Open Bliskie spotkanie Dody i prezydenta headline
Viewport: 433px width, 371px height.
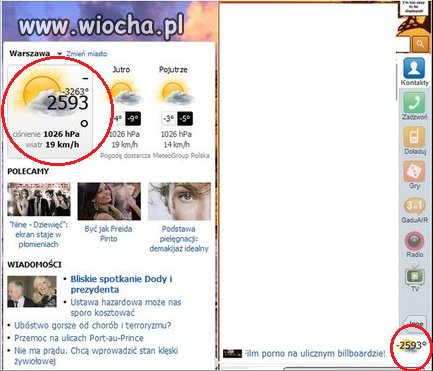click(121, 284)
